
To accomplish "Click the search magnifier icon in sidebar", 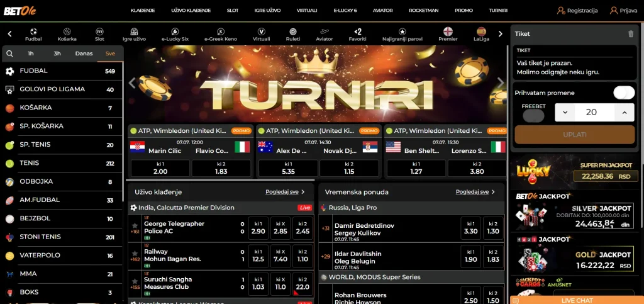I will tap(9, 53).
